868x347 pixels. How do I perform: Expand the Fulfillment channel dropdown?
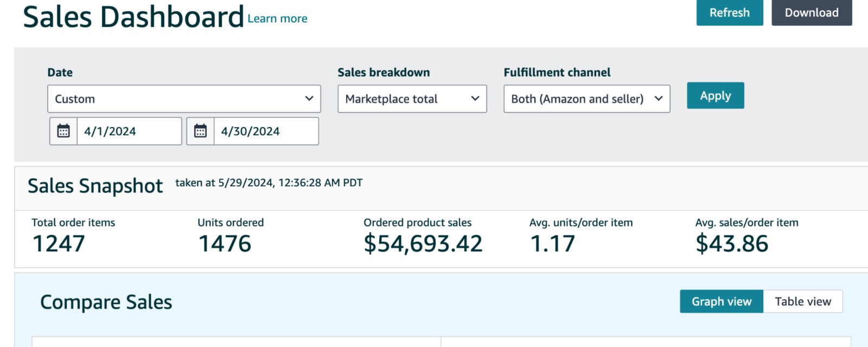(586, 99)
